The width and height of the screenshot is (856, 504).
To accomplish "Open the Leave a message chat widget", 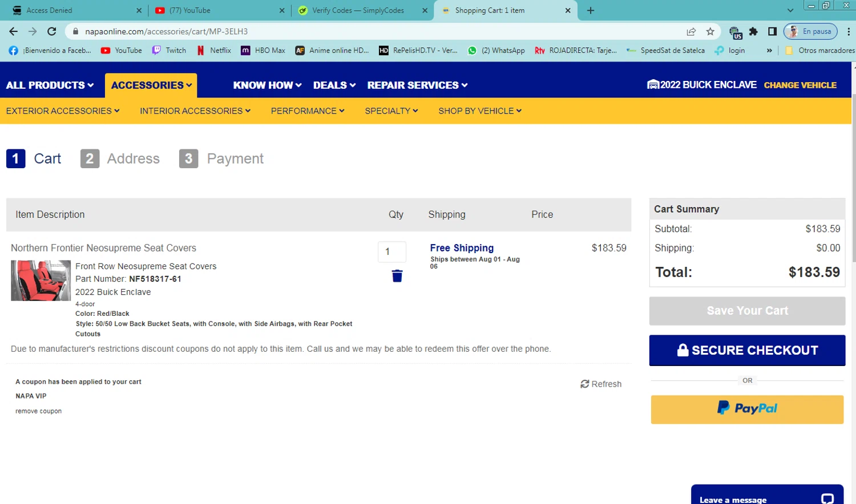I will pos(767,494).
